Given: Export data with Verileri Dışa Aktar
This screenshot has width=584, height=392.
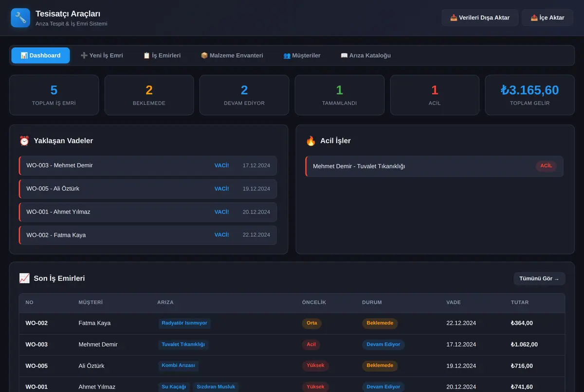Looking at the screenshot, I should pos(480,18).
